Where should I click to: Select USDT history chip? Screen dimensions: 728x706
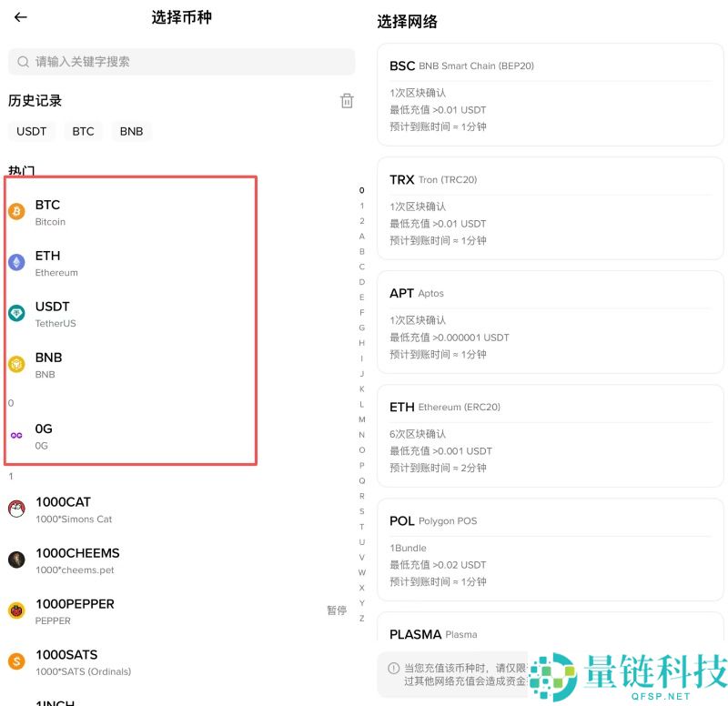(x=31, y=131)
